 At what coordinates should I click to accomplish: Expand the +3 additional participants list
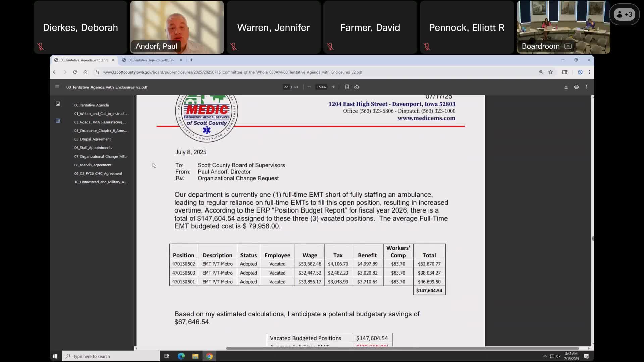point(624,14)
